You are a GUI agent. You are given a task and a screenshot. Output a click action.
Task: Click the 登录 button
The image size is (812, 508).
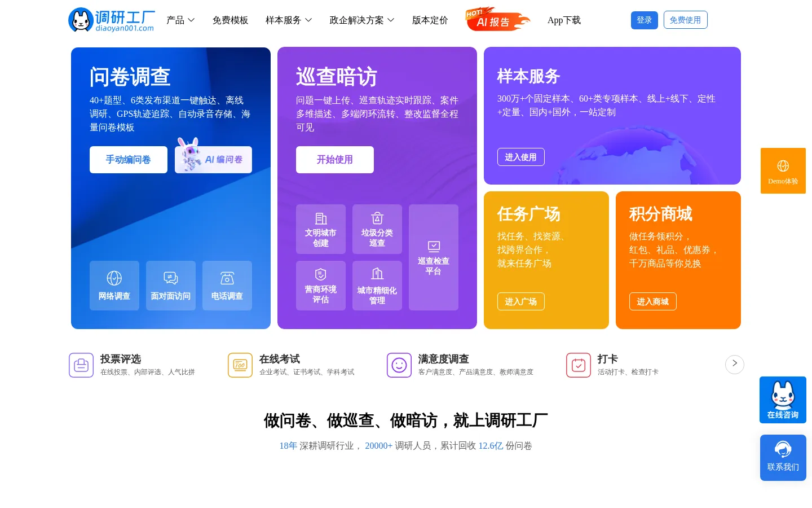pos(645,20)
